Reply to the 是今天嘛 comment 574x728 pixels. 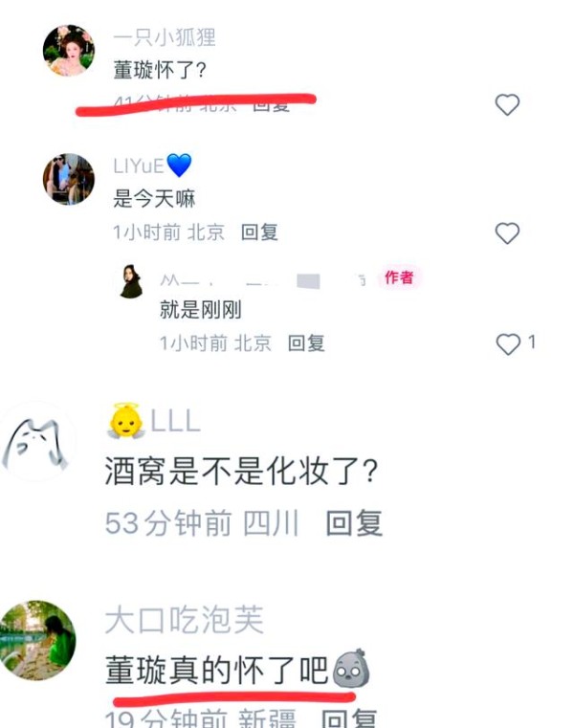tap(259, 232)
